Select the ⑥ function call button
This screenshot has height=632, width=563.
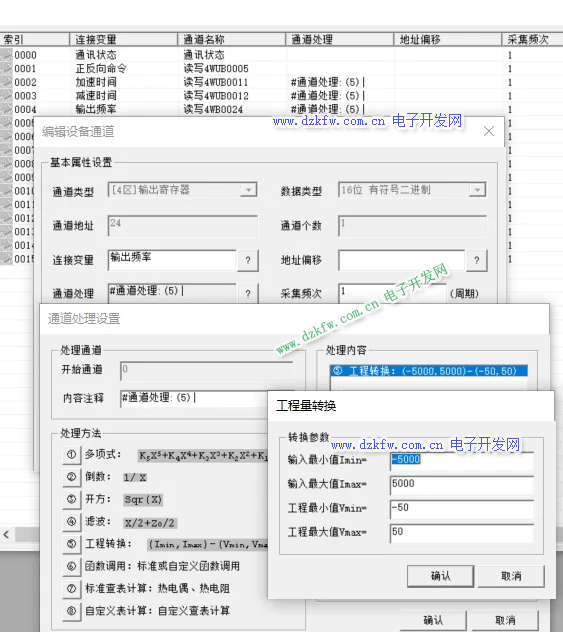[x=72, y=566]
